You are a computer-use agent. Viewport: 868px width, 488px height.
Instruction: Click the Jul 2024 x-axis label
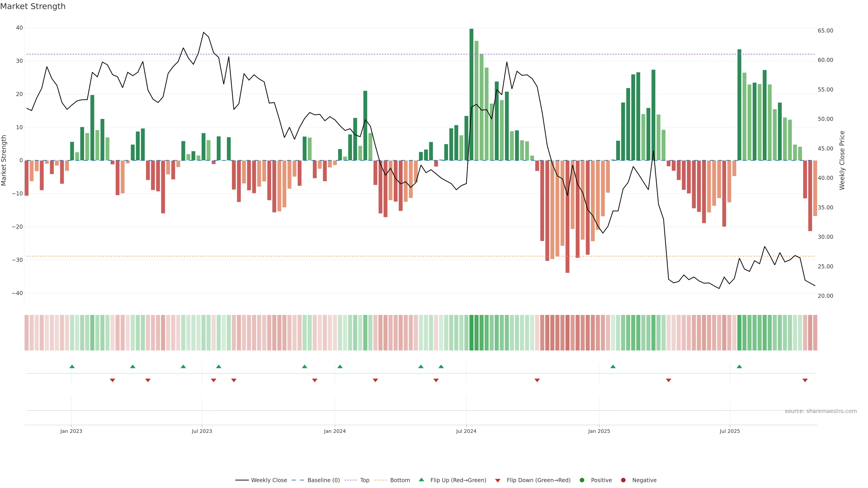coord(466,431)
